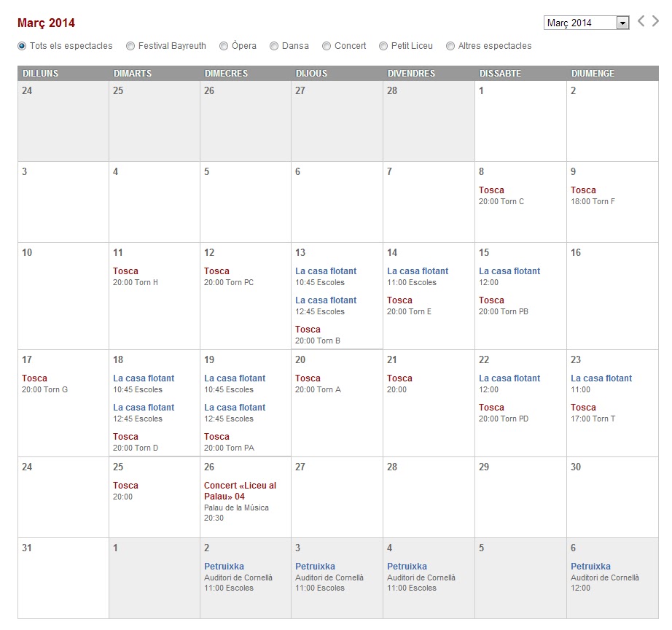Open La casa flotant on Sunday 23
672x630 pixels.
pyautogui.click(x=601, y=378)
